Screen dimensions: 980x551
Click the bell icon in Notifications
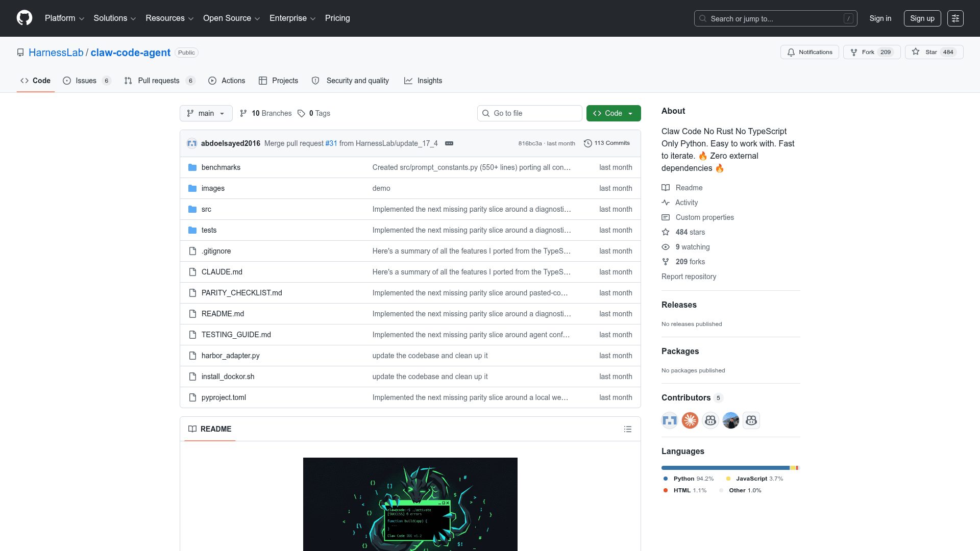point(791,53)
